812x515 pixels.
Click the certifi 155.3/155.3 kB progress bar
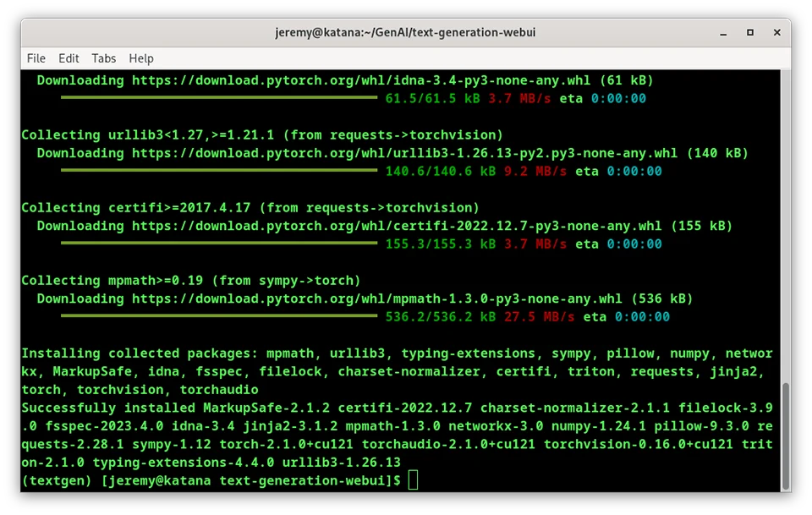219,243
